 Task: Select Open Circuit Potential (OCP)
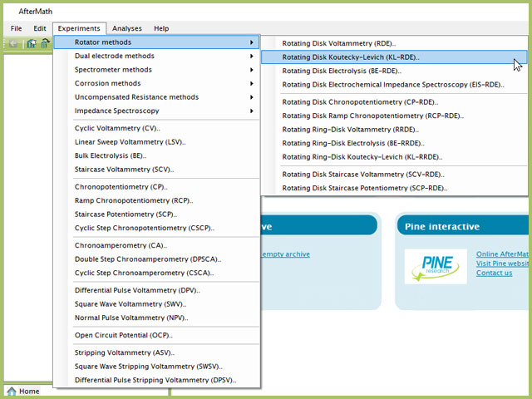(x=157, y=335)
